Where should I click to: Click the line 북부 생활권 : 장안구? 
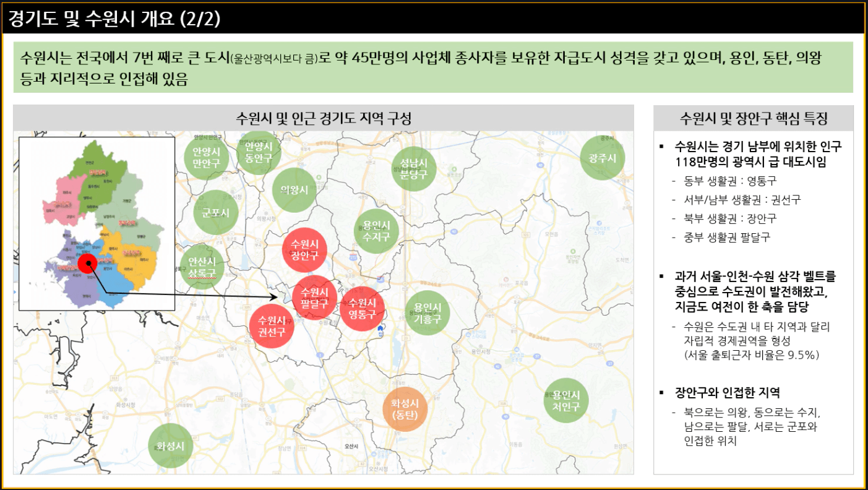(x=730, y=218)
